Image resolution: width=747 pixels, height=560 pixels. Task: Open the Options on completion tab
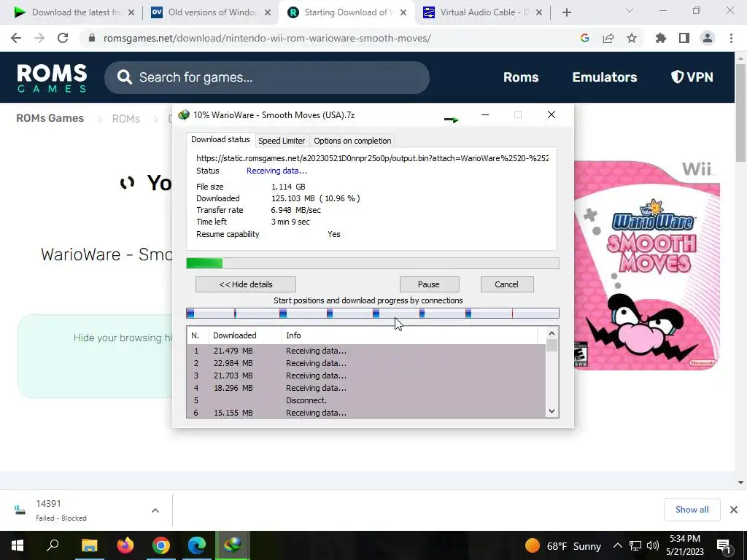[352, 141]
